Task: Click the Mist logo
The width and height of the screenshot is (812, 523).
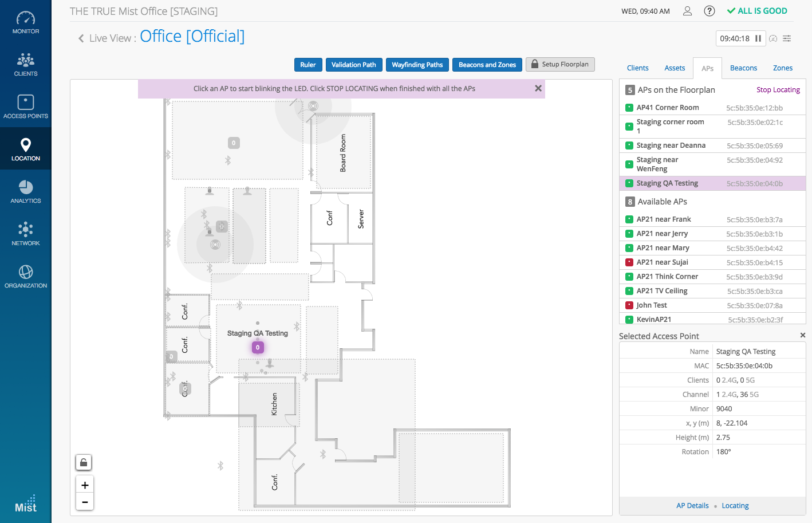Action: point(26,504)
